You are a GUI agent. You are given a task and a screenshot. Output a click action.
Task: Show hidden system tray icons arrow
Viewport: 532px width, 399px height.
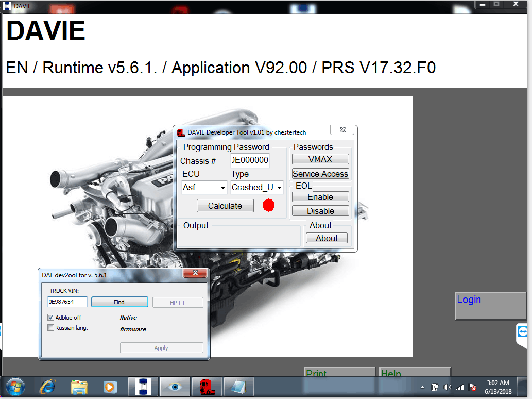point(423,387)
